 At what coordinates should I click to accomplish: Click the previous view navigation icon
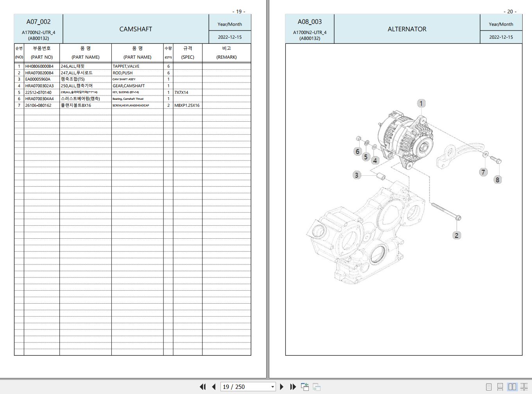[305, 387]
